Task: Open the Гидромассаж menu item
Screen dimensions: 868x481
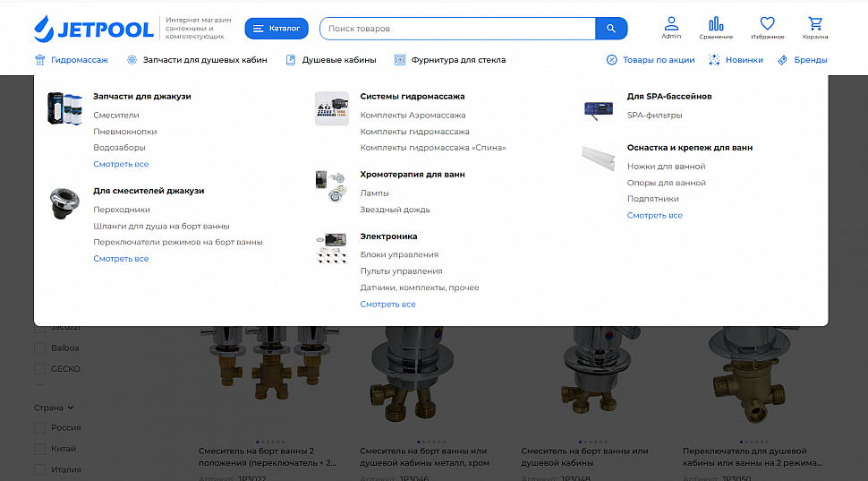Action: tap(80, 60)
